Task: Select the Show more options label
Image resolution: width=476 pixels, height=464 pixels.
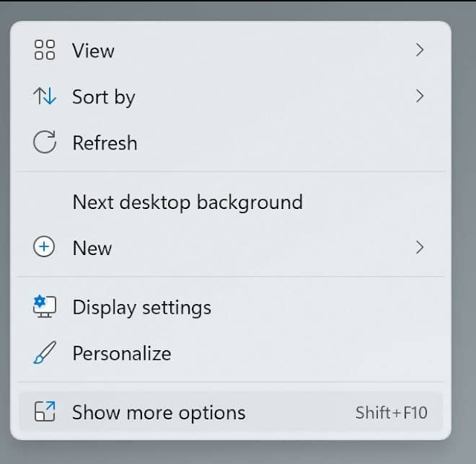Action: (158, 413)
